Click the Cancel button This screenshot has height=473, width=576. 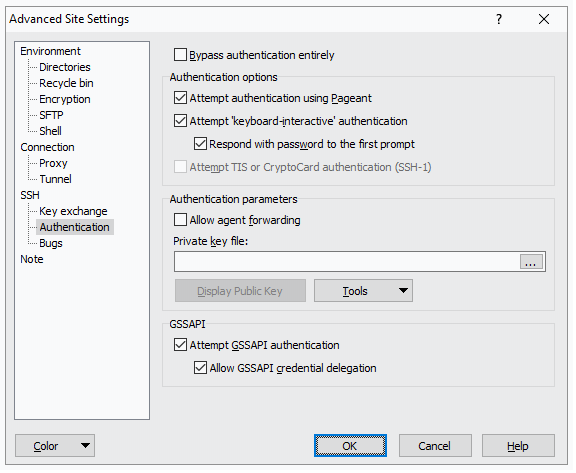pos(435,446)
